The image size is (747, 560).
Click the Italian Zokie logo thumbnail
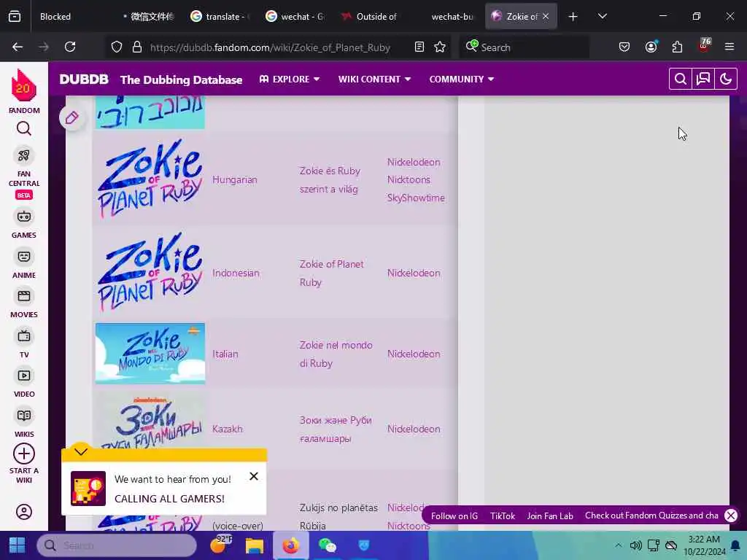[150, 354]
